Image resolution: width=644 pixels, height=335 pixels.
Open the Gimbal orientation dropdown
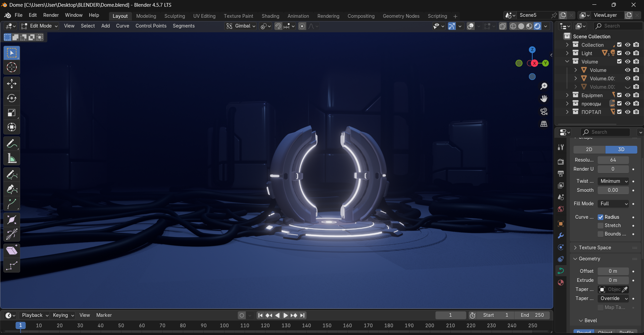point(241,26)
